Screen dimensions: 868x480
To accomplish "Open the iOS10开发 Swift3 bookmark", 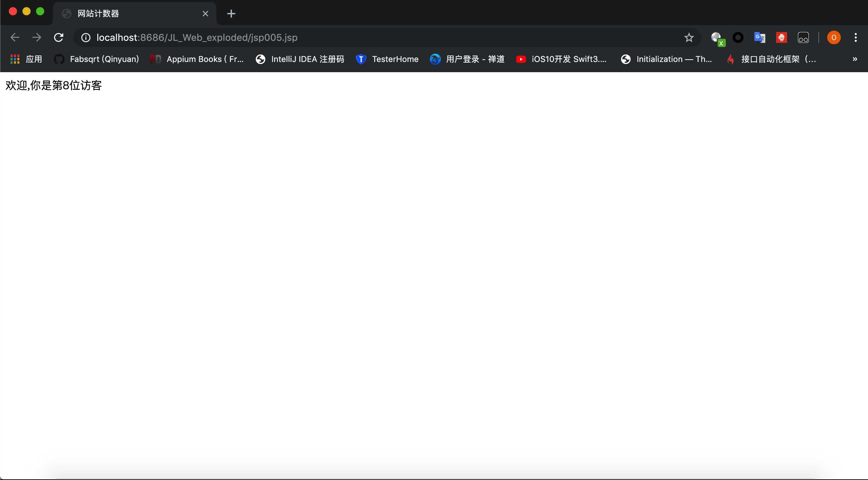I will (561, 59).
